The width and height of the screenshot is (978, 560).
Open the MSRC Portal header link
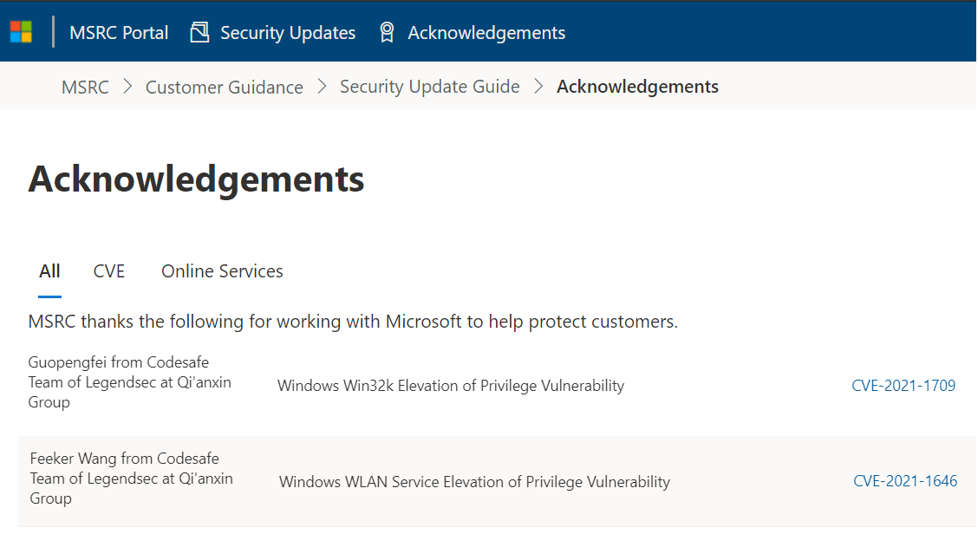point(119,33)
